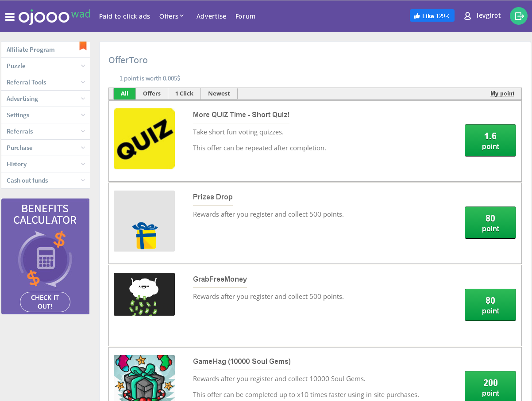Image resolution: width=532 pixels, height=401 pixels.
Task: Click the calculator icon in Benefits Calculator
Action: pos(46,258)
